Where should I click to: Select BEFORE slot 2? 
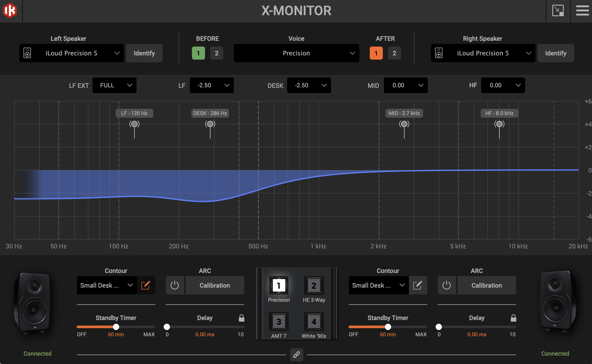click(x=217, y=53)
